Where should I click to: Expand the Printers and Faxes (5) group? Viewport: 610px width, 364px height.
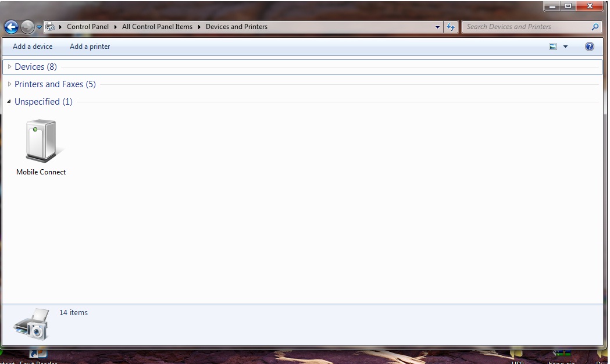pyautogui.click(x=55, y=84)
